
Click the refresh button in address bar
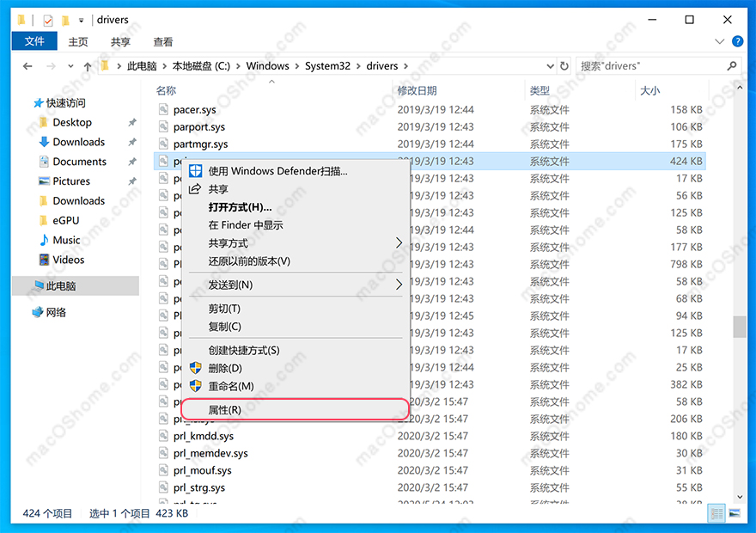pyautogui.click(x=564, y=66)
